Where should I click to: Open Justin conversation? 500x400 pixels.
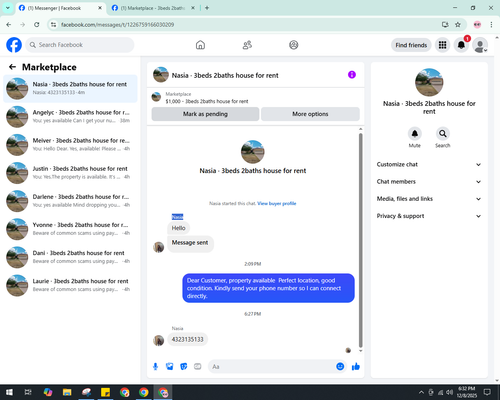pos(70,173)
